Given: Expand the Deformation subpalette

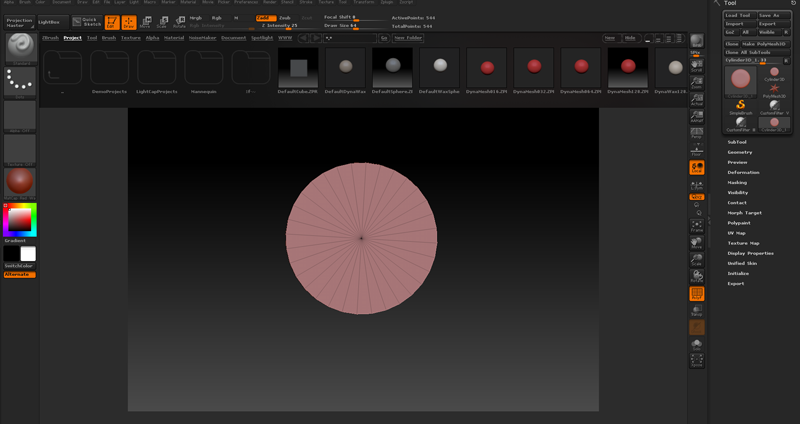Looking at the screenshot, I should tap(743, 172).
